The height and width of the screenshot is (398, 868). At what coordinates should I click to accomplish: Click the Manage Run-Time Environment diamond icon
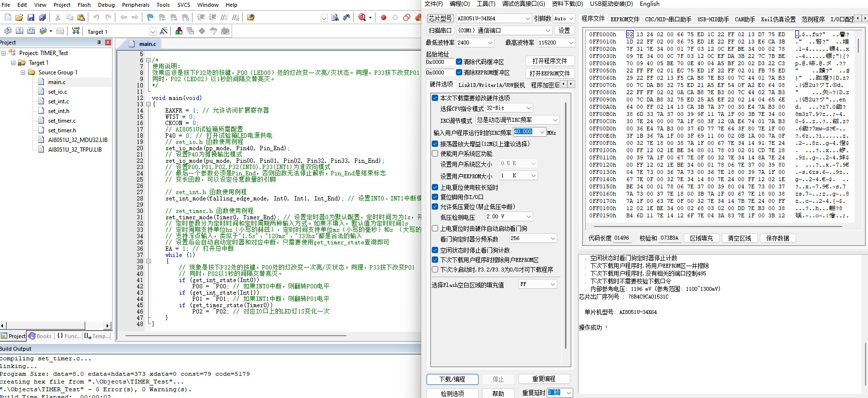coord(202,31)
